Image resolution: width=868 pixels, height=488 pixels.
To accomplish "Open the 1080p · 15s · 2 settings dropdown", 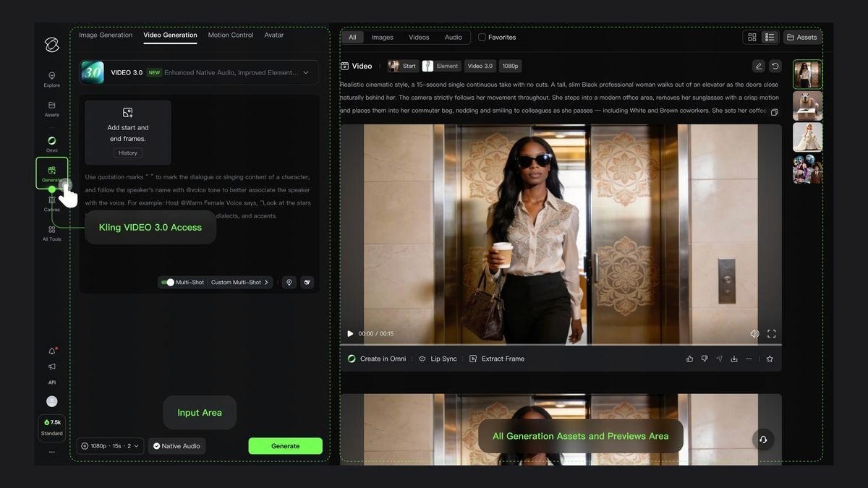I will 111,445.
